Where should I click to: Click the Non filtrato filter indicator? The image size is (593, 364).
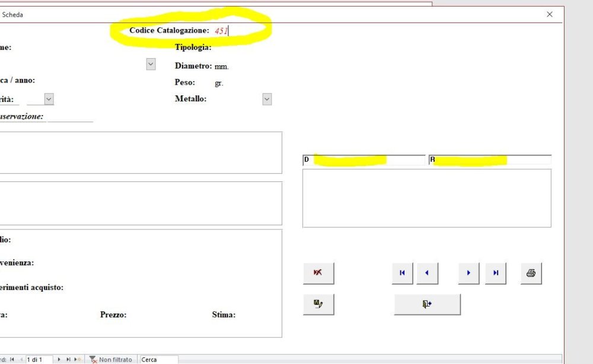pyautogui.click(x=110, y=360)
